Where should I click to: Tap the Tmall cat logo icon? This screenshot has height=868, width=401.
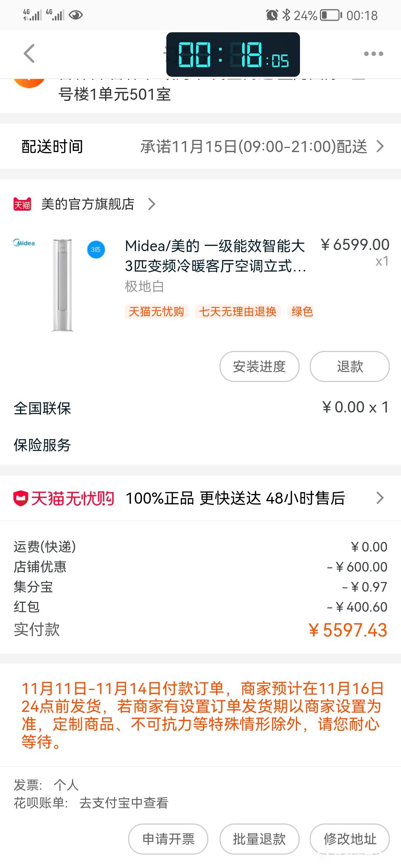coord(22,204)
